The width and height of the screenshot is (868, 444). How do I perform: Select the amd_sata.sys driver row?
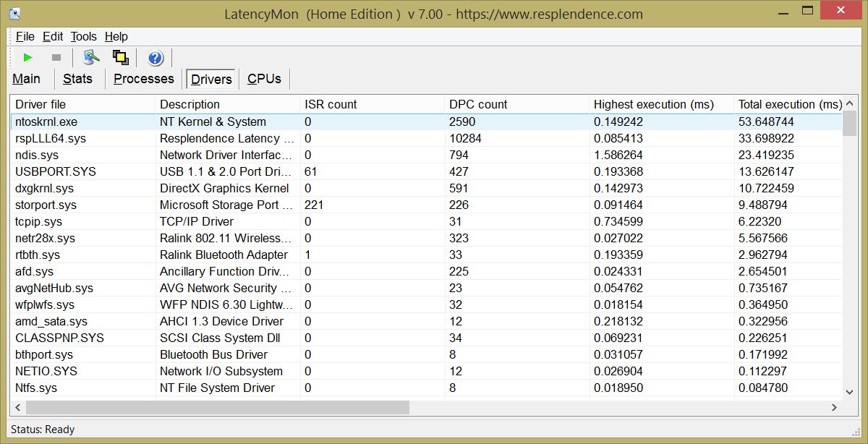[427, 321]
